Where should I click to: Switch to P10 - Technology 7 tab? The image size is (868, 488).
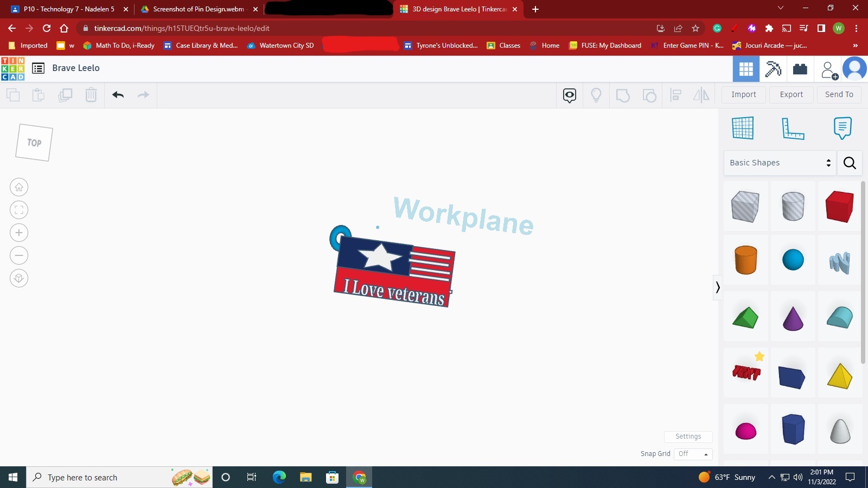click(x=69, y=9)
